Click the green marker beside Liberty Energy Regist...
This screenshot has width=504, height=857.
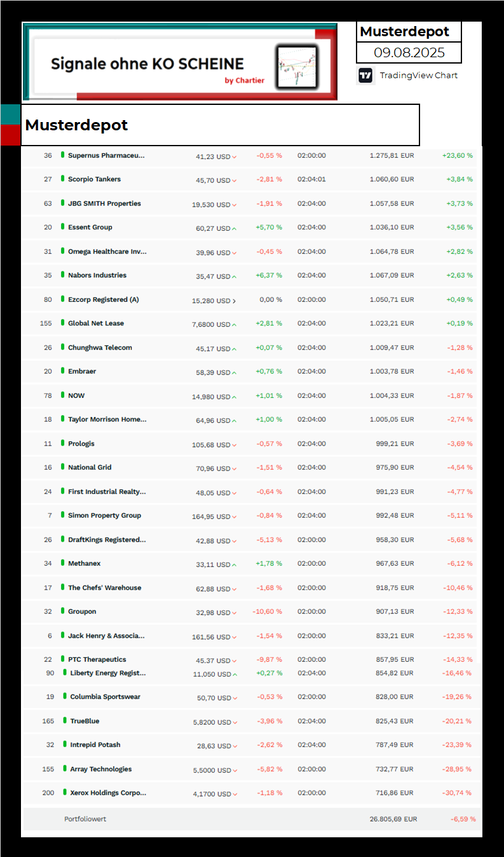click(x=64, y=672)
